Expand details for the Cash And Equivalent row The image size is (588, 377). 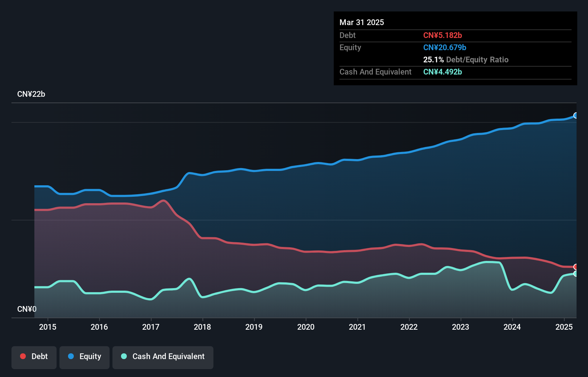point(375,72)
